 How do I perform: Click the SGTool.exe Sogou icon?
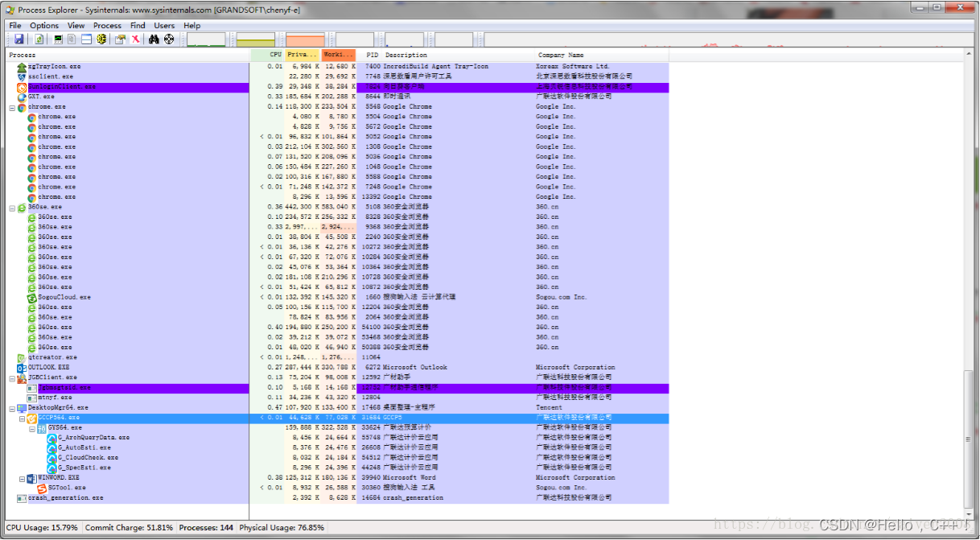tap(42, 488)
